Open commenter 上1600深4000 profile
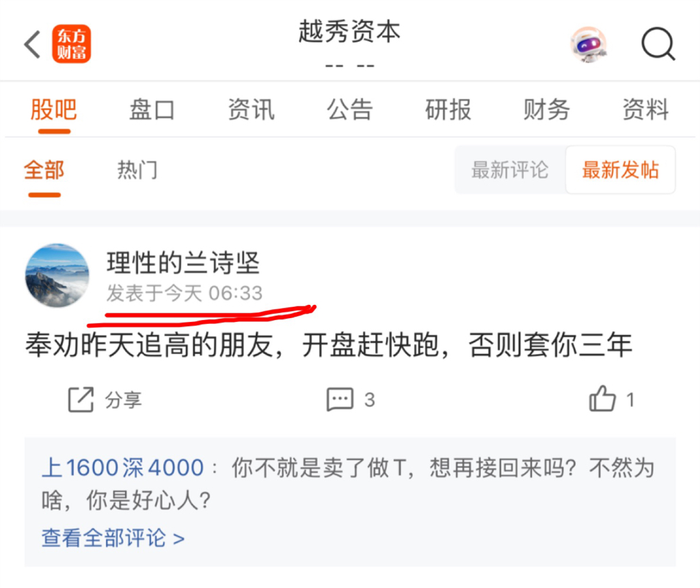The image size is (700, 588). tap(123, 468)
